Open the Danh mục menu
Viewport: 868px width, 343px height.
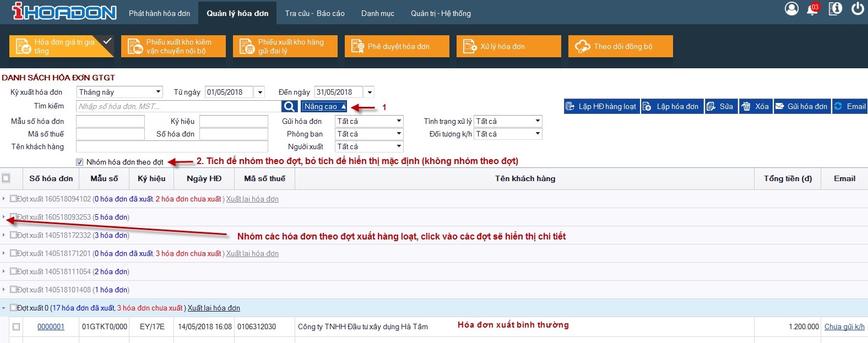click(x=377, y=13)
